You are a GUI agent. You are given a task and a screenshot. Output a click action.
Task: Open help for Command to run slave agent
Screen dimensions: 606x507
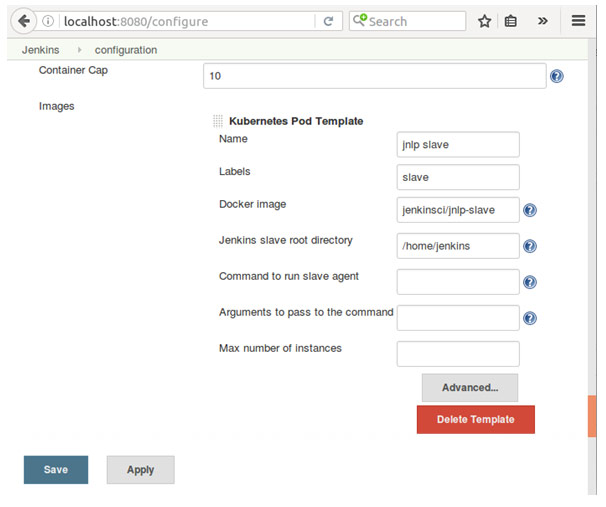(x=530, y=282)
